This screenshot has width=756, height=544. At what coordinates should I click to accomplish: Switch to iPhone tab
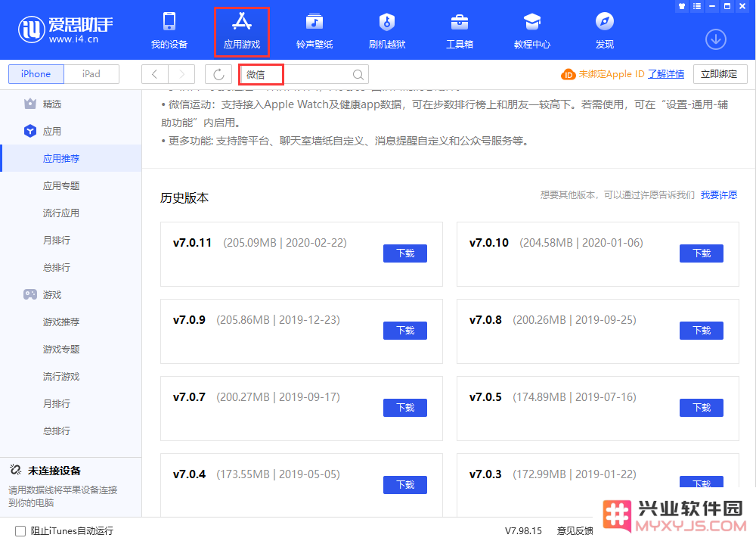[36, 74]
